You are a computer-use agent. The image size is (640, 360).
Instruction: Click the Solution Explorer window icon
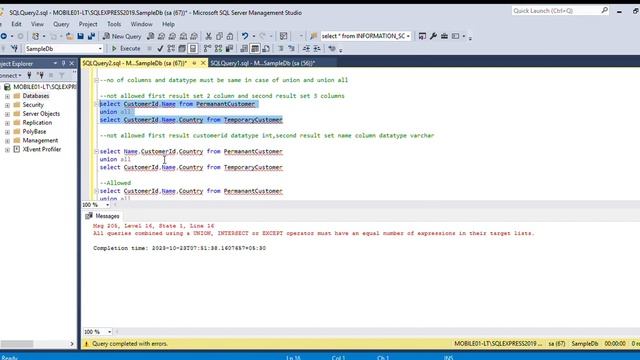[x=422, y=36]
